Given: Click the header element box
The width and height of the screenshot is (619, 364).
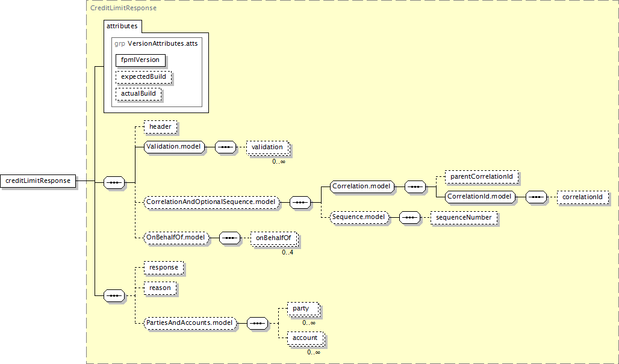Looking at the screenshot, I should tap(160, 127).
